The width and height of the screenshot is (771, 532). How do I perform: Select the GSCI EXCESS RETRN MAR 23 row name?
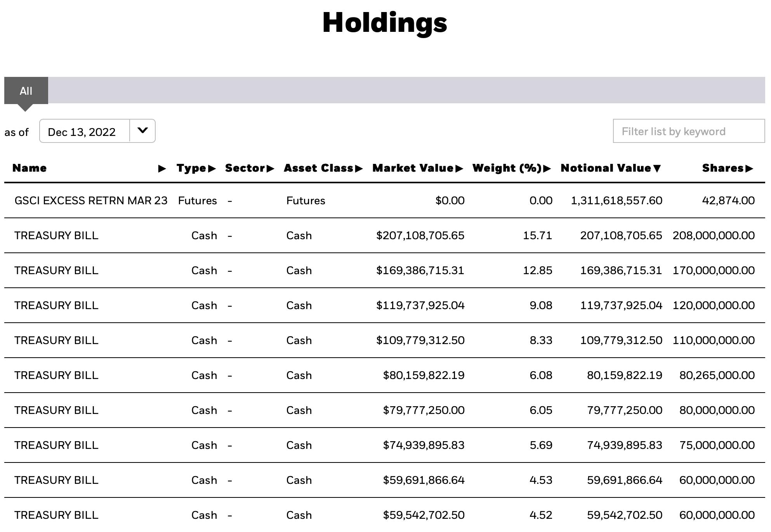coord(91,200)
